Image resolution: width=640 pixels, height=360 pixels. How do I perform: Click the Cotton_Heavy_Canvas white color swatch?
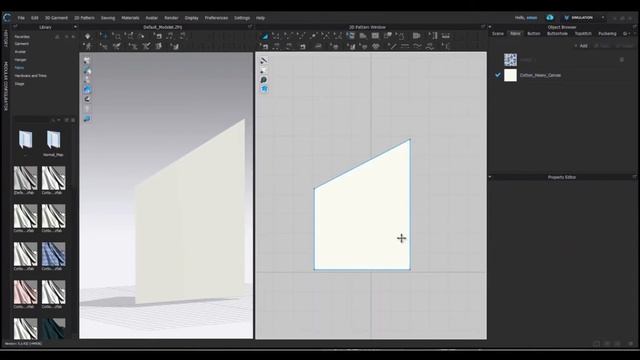coord(510,75)
